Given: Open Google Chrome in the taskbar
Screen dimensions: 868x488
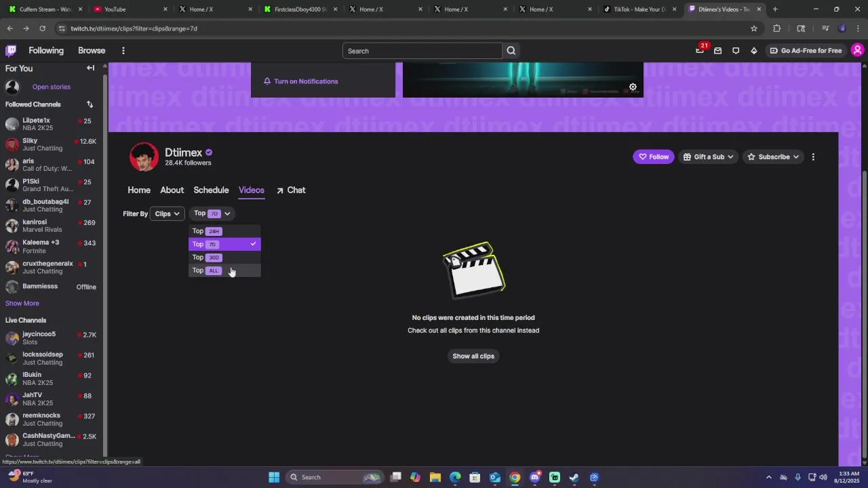Looking at the screenshot, I should click(515, 477).
